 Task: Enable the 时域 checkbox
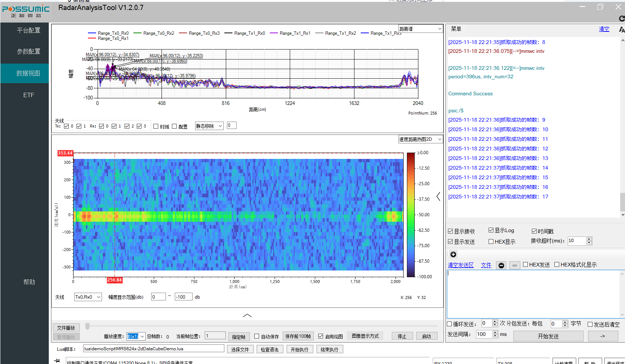point(156,126)
